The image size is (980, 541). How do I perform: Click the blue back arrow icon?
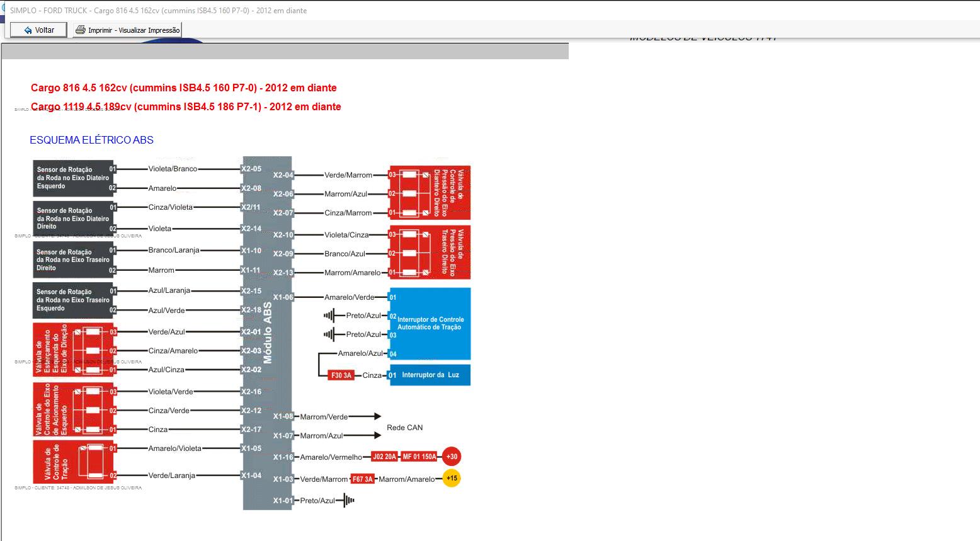28,30
